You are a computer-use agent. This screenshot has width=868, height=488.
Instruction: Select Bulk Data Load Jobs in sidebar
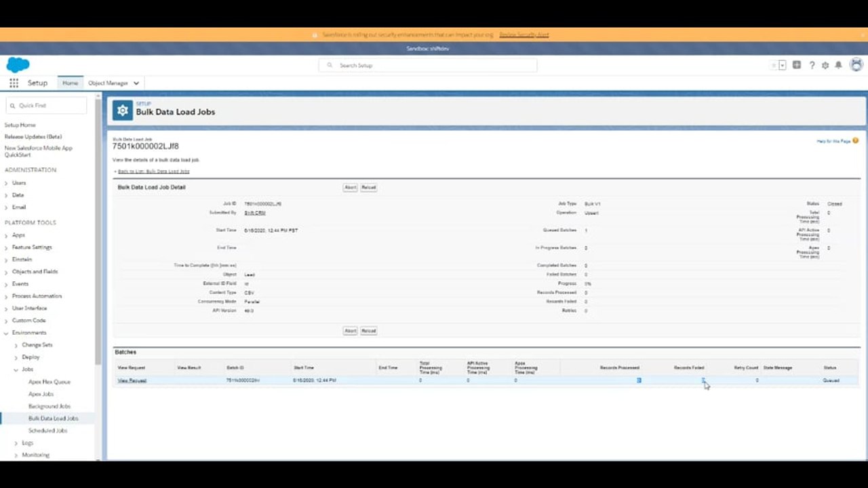pos(53,418)
